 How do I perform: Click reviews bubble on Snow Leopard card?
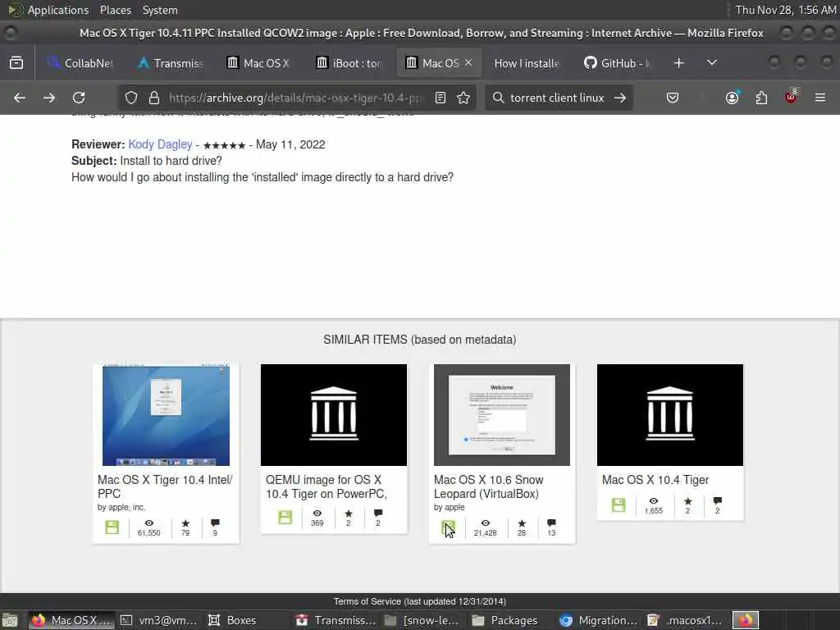551,523
